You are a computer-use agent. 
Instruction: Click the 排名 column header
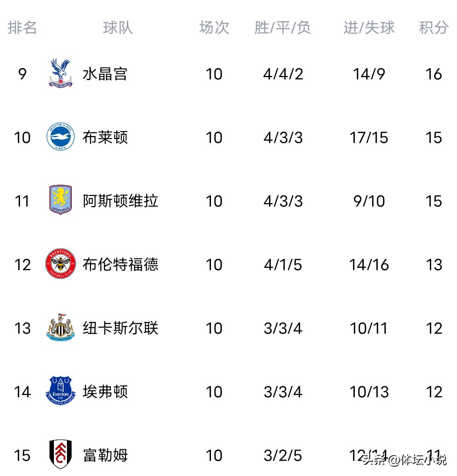coord(22,28)
